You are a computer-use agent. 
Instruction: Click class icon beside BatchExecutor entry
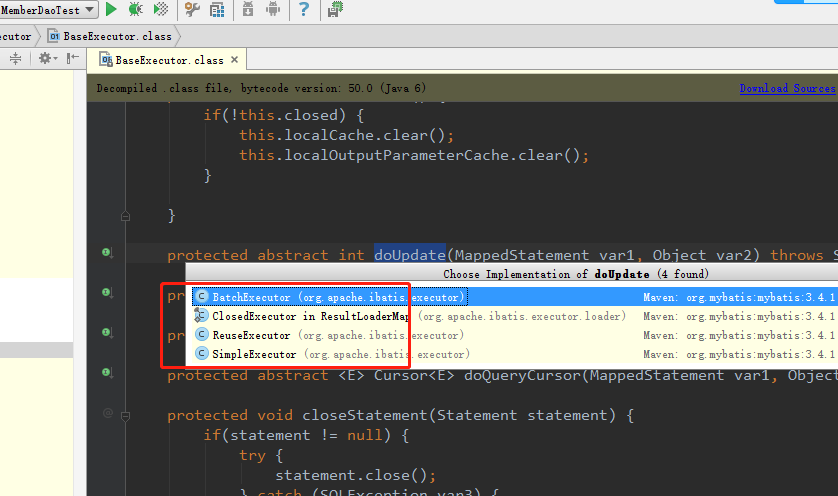click(x=201, y=296)
